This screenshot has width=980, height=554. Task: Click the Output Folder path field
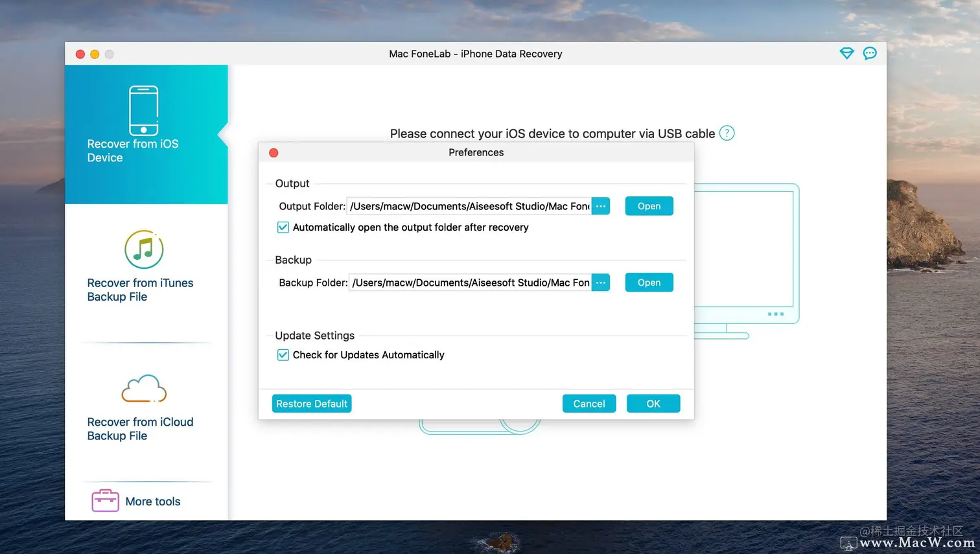click(469, 206)
